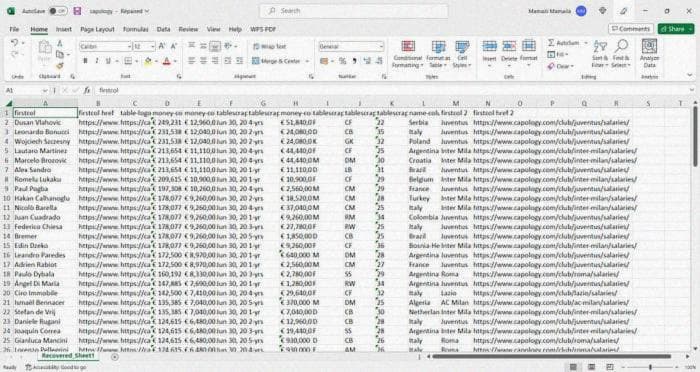The height and width of the screenshot is (372, 700).
Task: Toggle the AutoSave switch
Action: [x=58, y=11]
